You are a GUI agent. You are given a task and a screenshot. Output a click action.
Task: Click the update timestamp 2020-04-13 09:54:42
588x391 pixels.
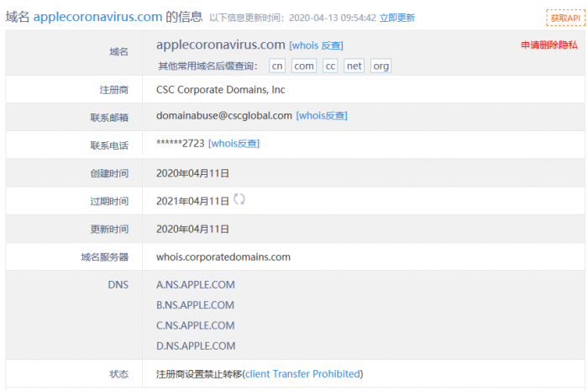[x=333, y=18]
